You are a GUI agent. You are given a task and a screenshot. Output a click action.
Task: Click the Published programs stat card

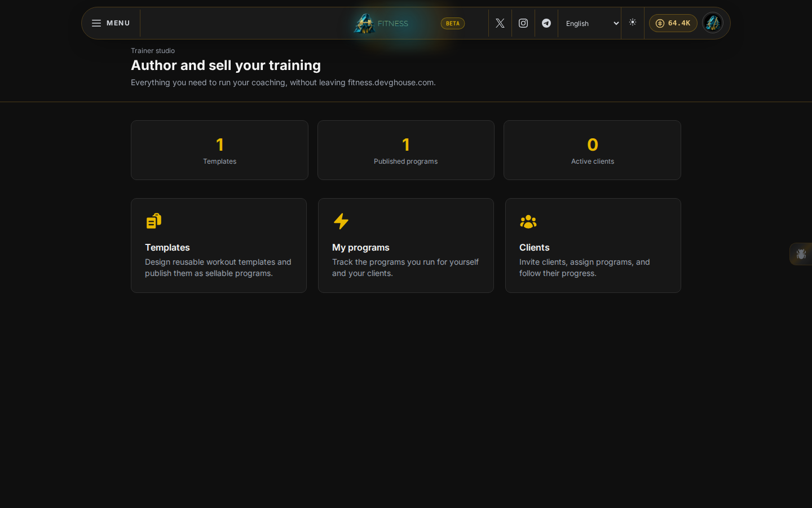[x=406, y=150]
